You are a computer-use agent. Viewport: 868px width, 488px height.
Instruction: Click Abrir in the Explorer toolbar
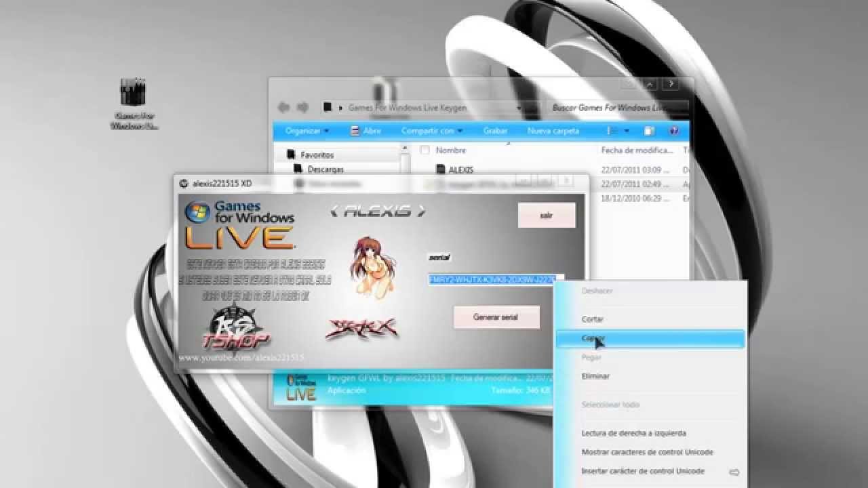coord(365,131)
